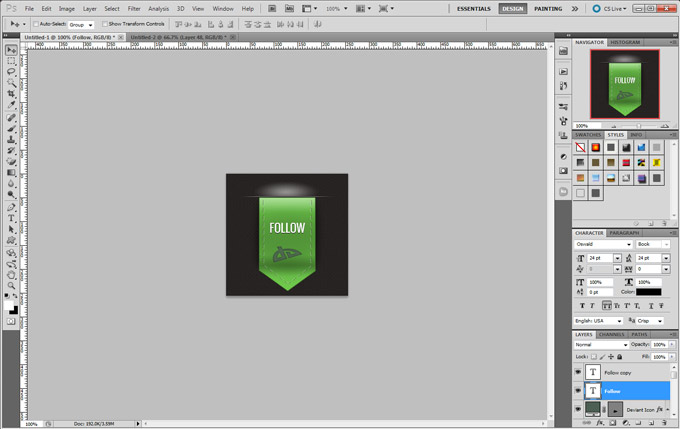Screen dimensions: 680x429
Task: Select the Brush tool
Action: (11, 129)
